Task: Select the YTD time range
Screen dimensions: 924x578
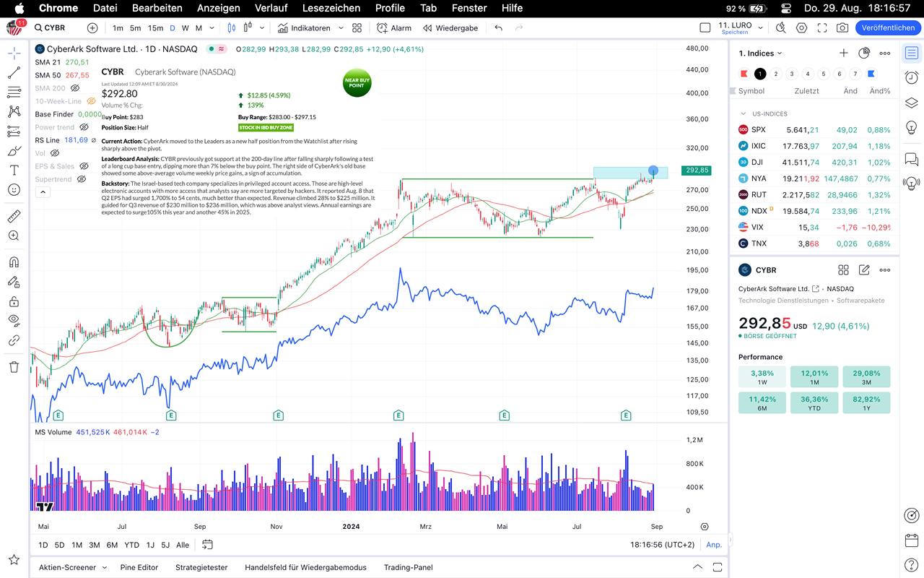Action: point(131,545)
